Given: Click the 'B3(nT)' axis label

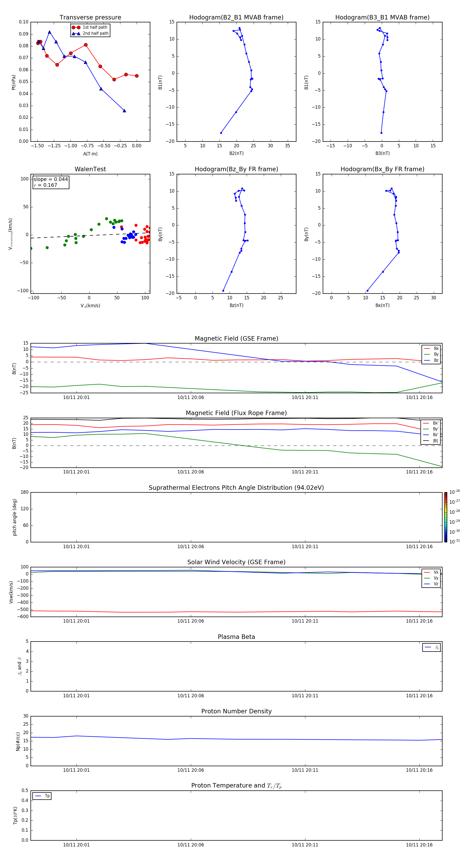Looking at the screenshot, I should pyautogui.click(x=382, y=153).
